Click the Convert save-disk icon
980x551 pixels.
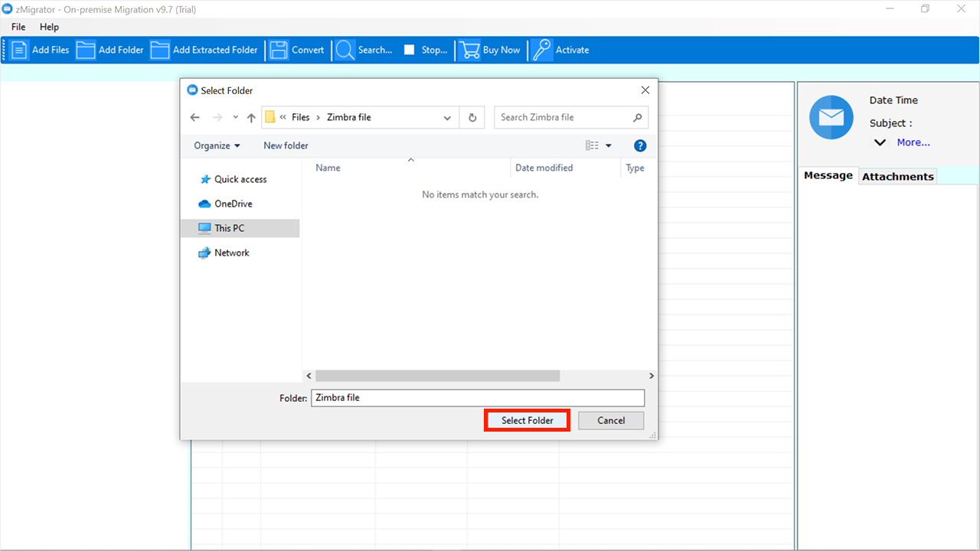pos(279,50)
